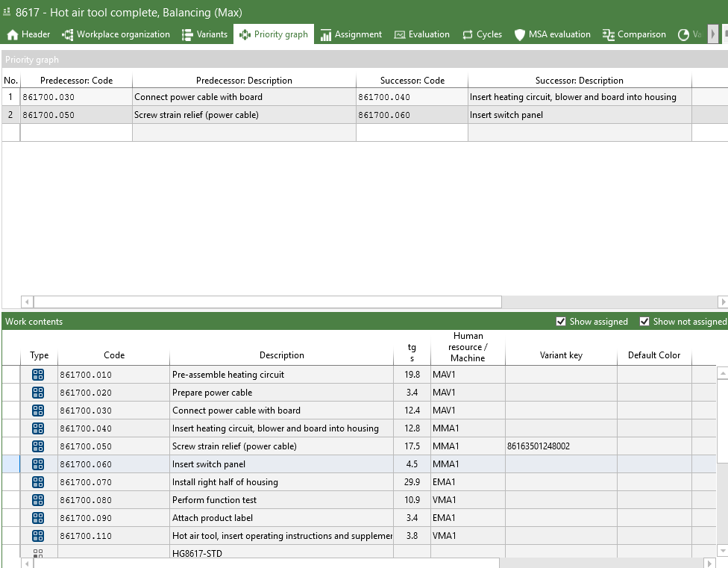Screen dimensions: 728x568
Task: Select the empty Predecessor Code cell
Action: [76, 133]
